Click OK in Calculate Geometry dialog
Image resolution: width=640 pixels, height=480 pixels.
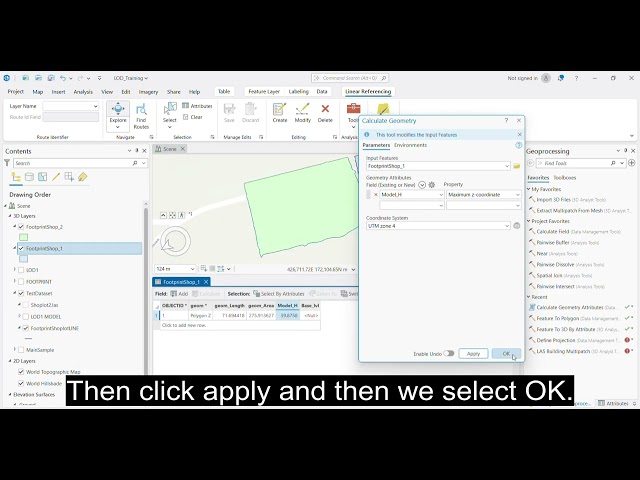(506, 353)
